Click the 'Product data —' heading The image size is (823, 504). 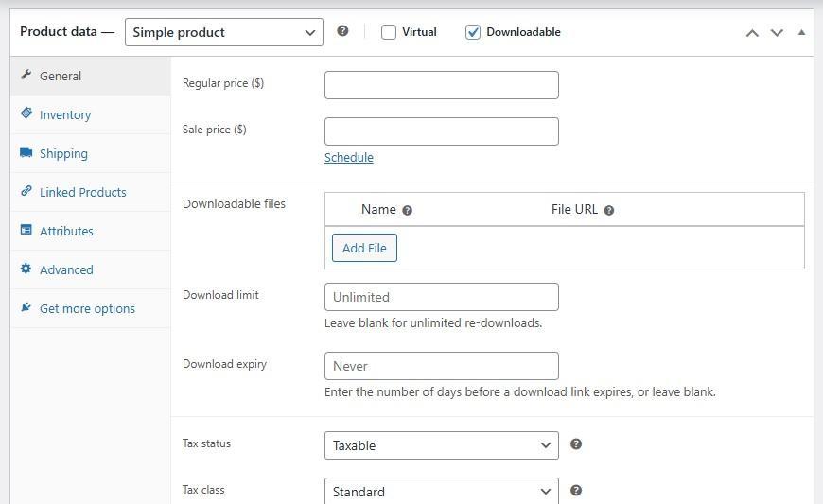[x=67, y=31]
